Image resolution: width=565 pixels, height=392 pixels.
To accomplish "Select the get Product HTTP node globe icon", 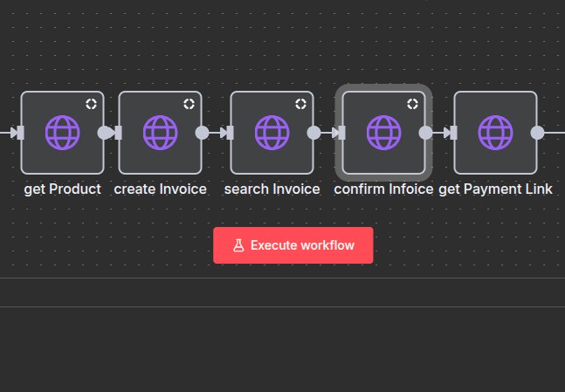I will pyautogui.click(x=62, y=133).
